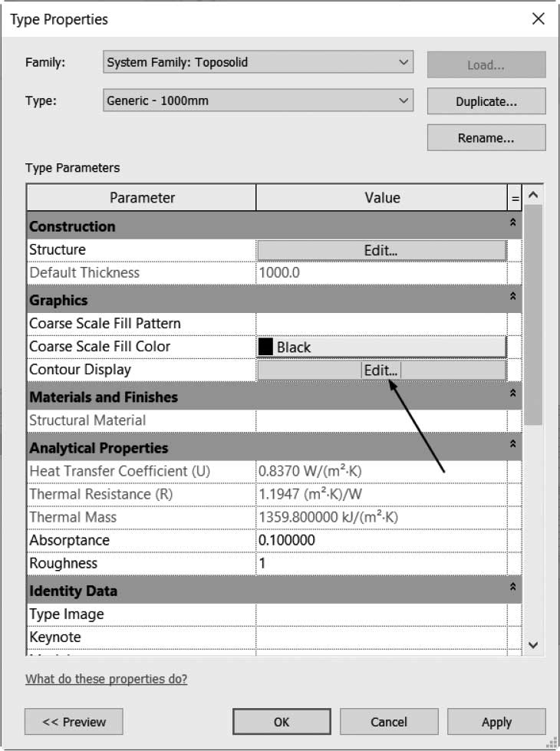Click the Value column header
Screen dimensions: 560x751
tap(382, 198)
